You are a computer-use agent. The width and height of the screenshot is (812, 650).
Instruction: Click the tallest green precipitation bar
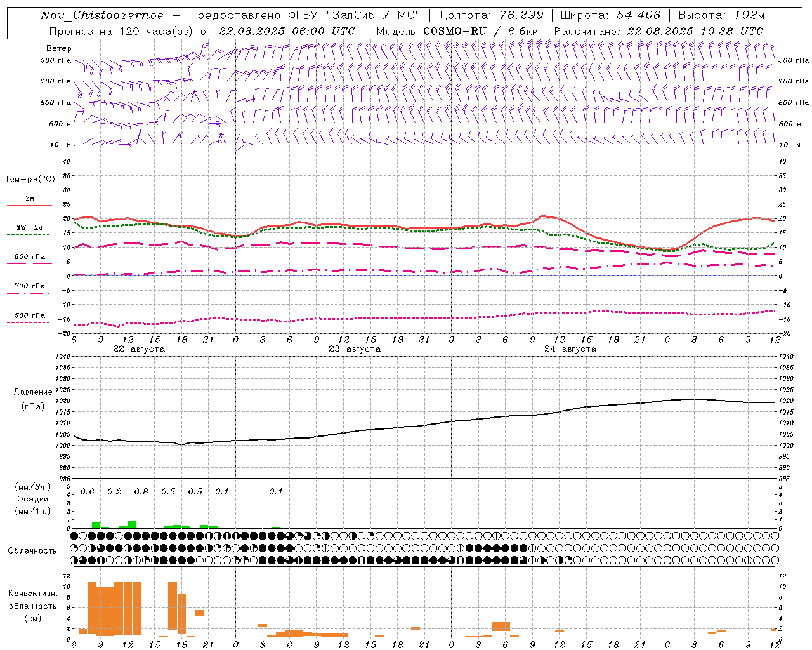point(132,524)
